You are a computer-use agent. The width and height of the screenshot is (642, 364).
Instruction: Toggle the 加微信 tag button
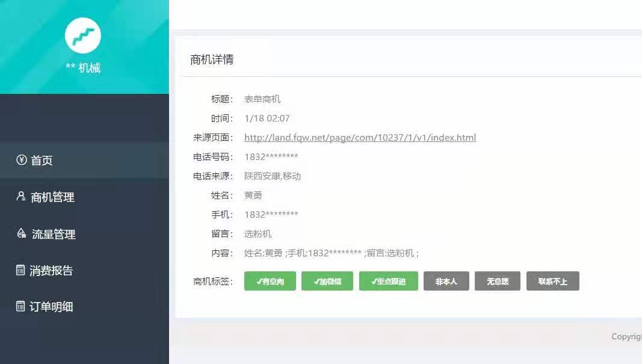point(327,281)
